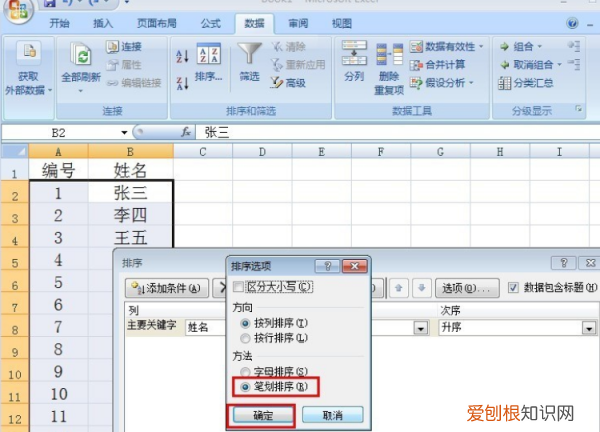The image size is (600, 432).
Task: Click the Office button logo
Action: pos(17,11)
